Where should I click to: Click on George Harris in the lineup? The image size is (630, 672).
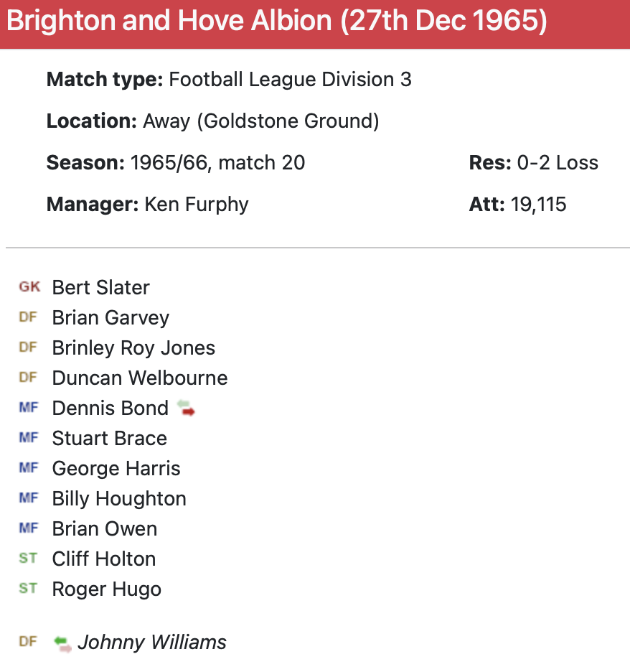pyautogui.click(x=116, y=468)
